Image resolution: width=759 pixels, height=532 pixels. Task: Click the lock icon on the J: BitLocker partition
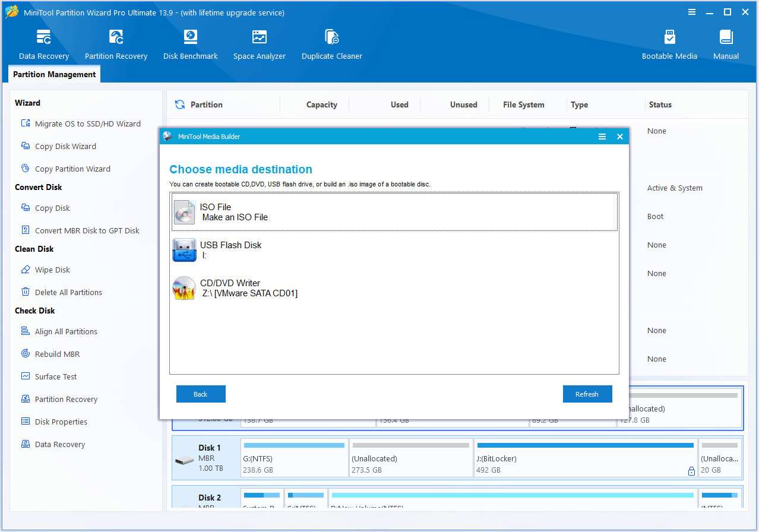point(691,471)
